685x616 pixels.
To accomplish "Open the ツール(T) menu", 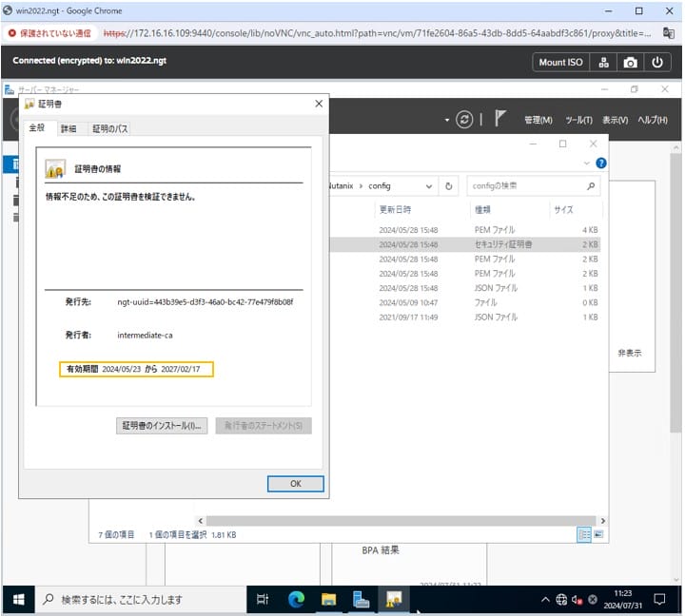I will [x=578, y=120].
